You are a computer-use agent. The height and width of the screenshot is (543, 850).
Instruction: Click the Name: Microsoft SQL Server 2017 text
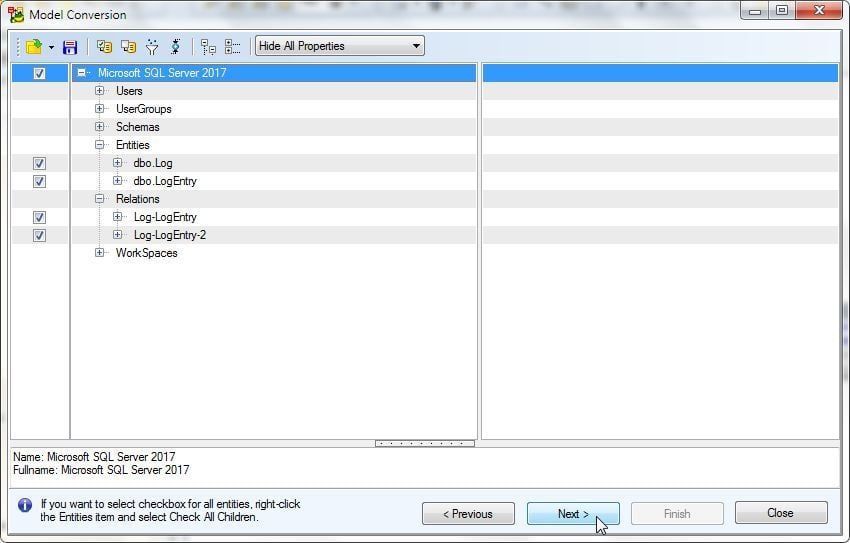(x=94, y=457)
